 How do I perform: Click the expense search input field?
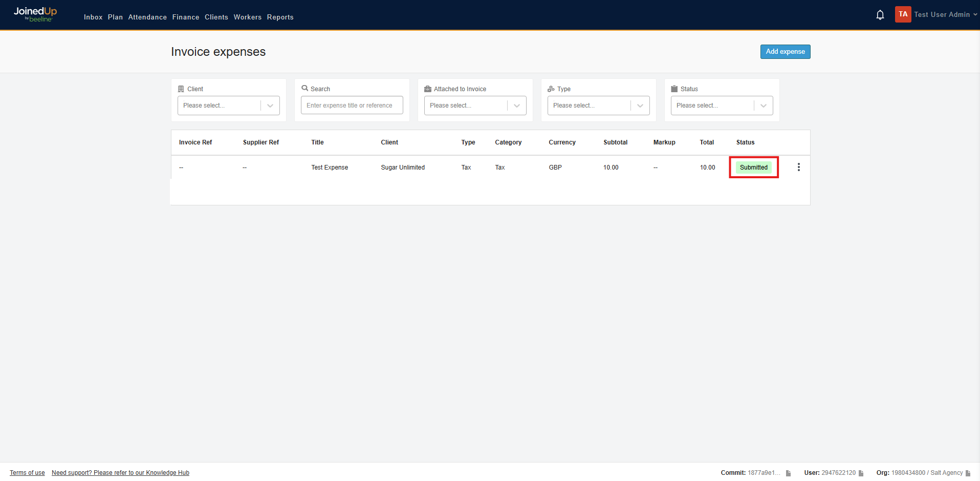click(352, 105)
